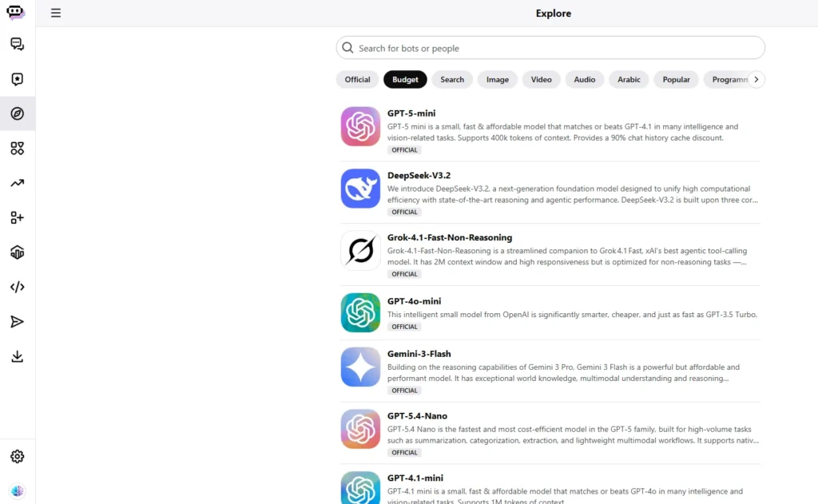This screenshot has width=818, height=504.
Task: Click the OFFICIAL badge under GPT-5.4-Nano
Action: (404, 452)
